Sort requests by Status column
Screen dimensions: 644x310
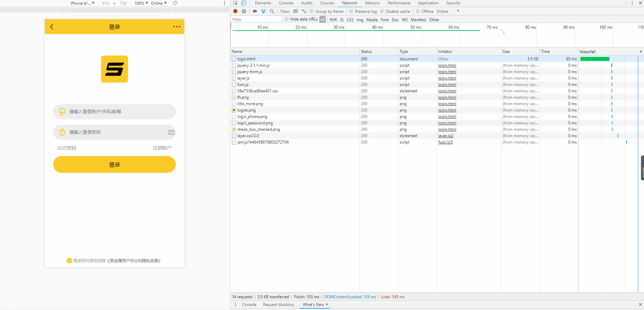point(379,52)
